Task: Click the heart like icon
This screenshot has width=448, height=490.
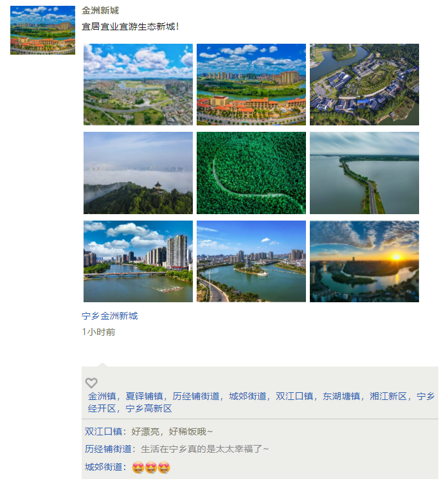Action: point(91,383)
